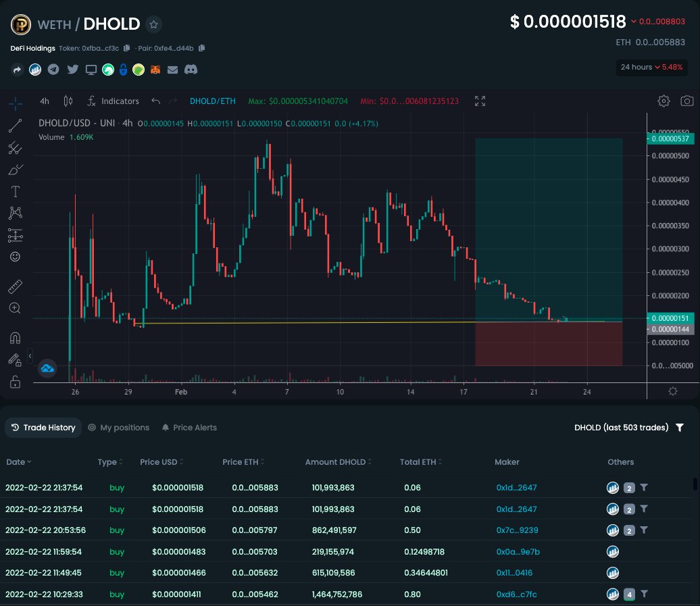Switch to the My positions tab
Image resolution: width=700 pixels, height=606 pixels.
[x=119, y=428]
